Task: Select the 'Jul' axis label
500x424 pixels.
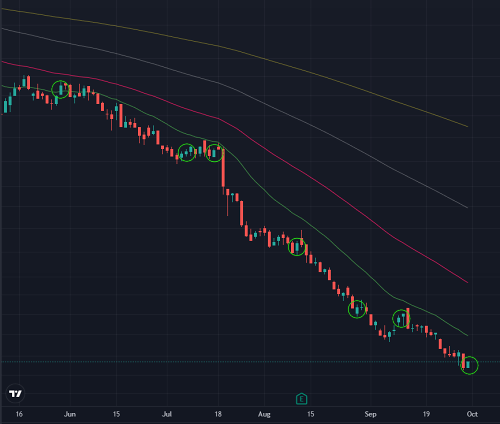Action: [167, 414]
